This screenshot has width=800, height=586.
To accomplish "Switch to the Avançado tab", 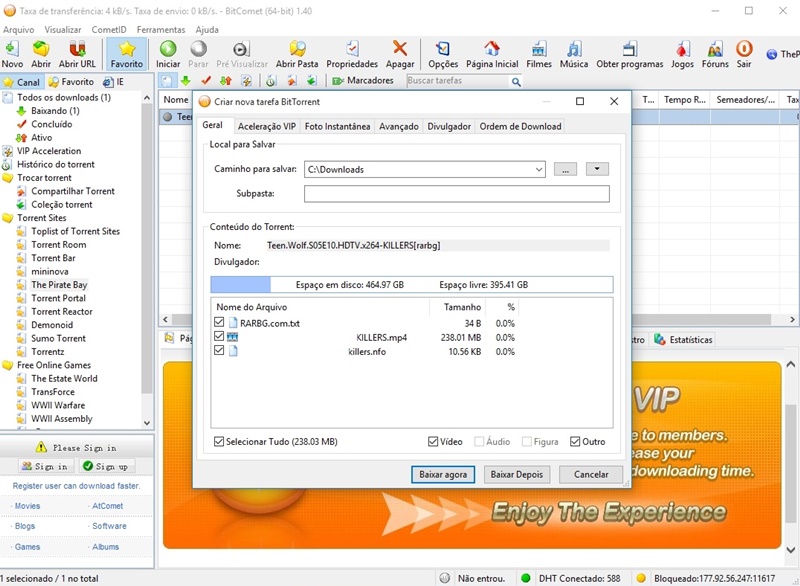I will click(x=398, y=126).
